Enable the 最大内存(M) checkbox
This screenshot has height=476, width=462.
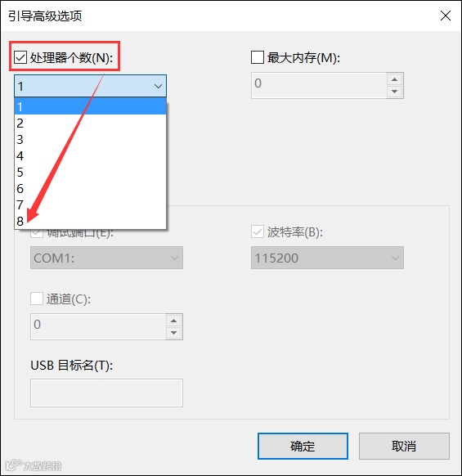[x=257, y=57]
